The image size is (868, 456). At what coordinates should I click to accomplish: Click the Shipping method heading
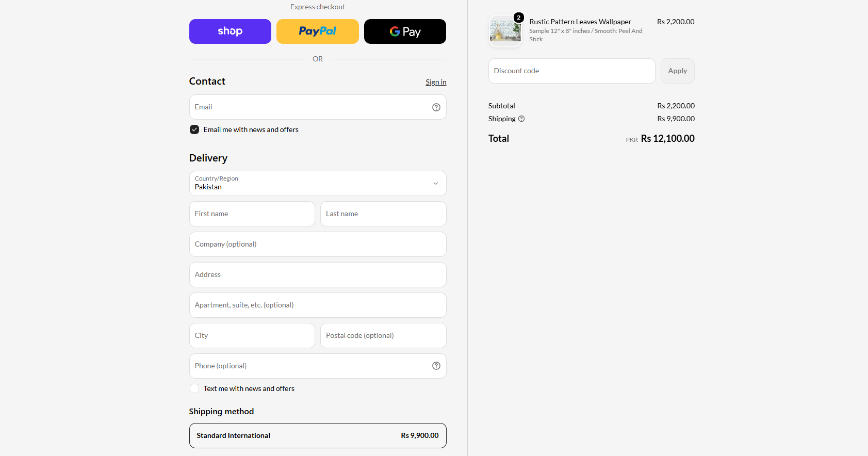coord(221,412)
